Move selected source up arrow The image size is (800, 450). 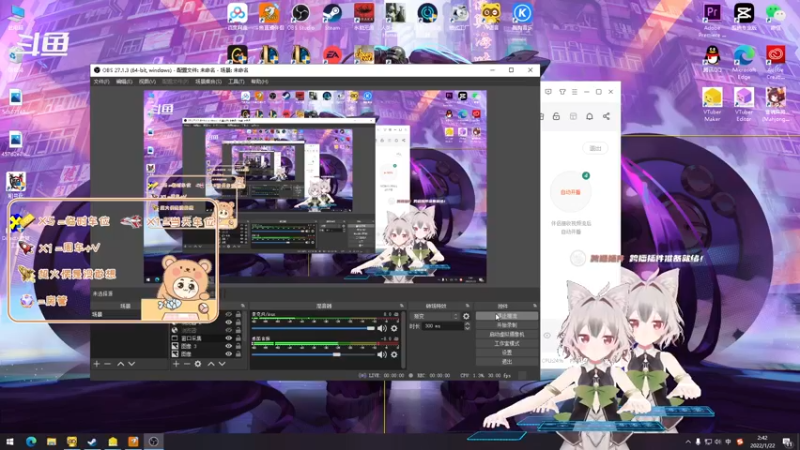[211, 364]
